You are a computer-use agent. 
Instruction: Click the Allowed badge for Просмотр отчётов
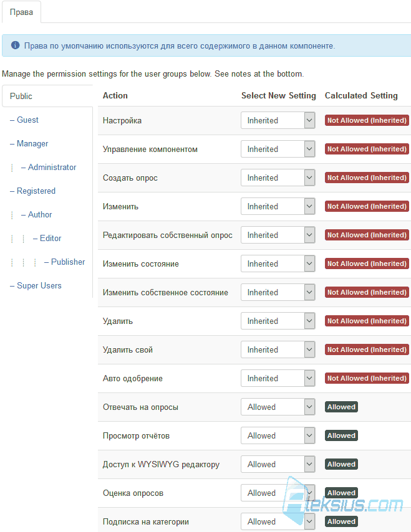[x=341, y=435]
